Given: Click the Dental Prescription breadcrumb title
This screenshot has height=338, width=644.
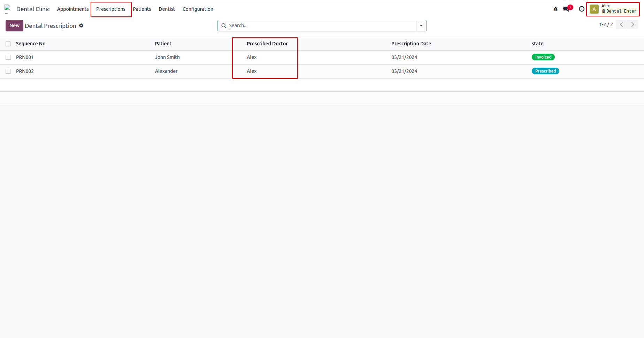Looking at the screenshot, I should tap(51, 26).
